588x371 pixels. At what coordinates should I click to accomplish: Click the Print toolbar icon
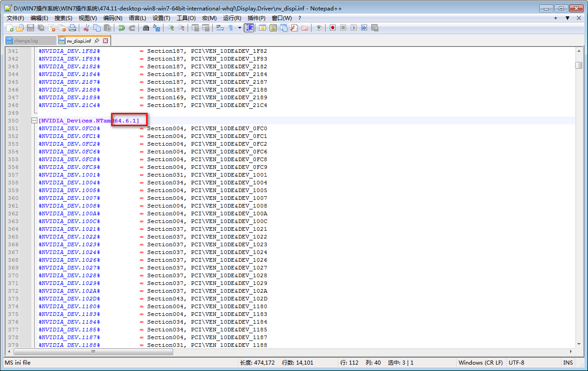(72, 28)
